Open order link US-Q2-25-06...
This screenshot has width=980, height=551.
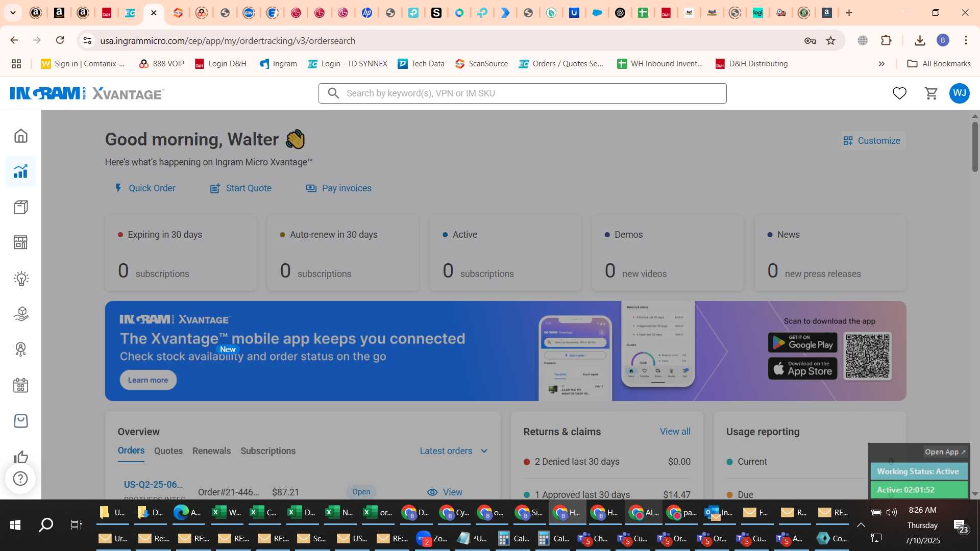(x=153, y=485)
